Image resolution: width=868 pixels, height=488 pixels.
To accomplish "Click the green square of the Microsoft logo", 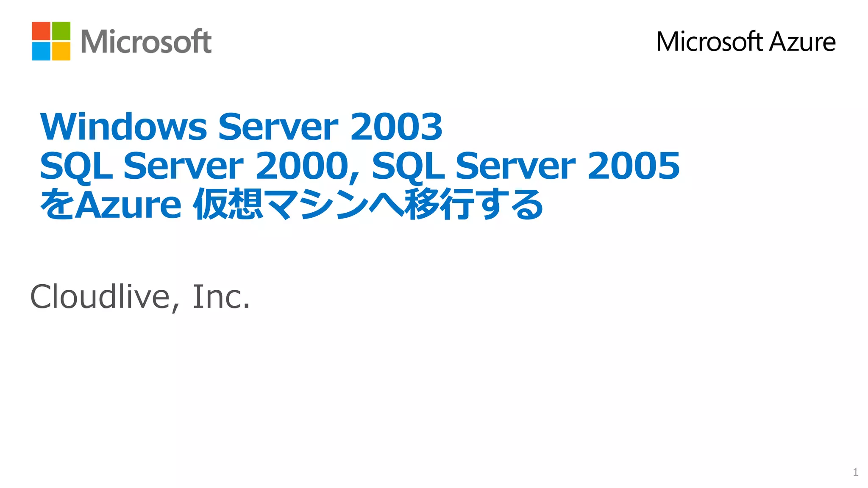I will (61, 31).
